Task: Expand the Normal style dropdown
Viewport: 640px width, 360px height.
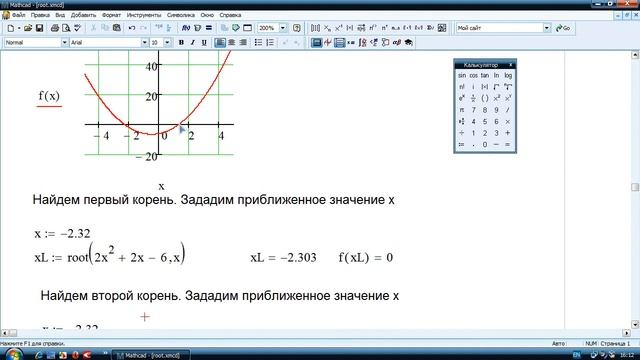Action: [x=64, y=42]
